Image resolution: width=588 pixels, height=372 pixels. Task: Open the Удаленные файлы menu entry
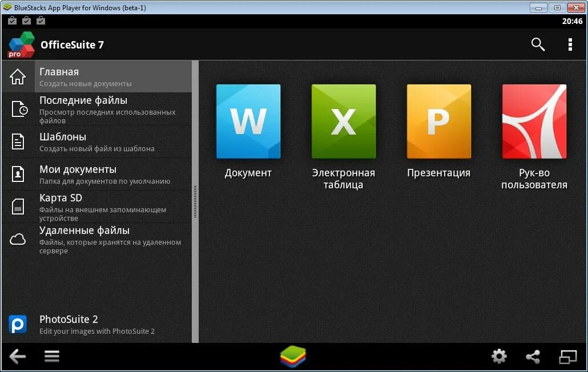tap(96, 239)
